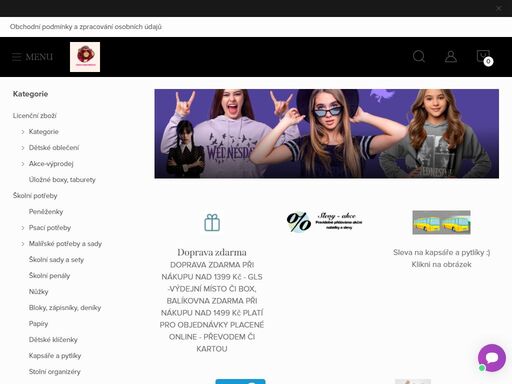Expand the Dětské oblečení chevron
Image resolution: width=512 pixels, height=384 pixels.
23,148
